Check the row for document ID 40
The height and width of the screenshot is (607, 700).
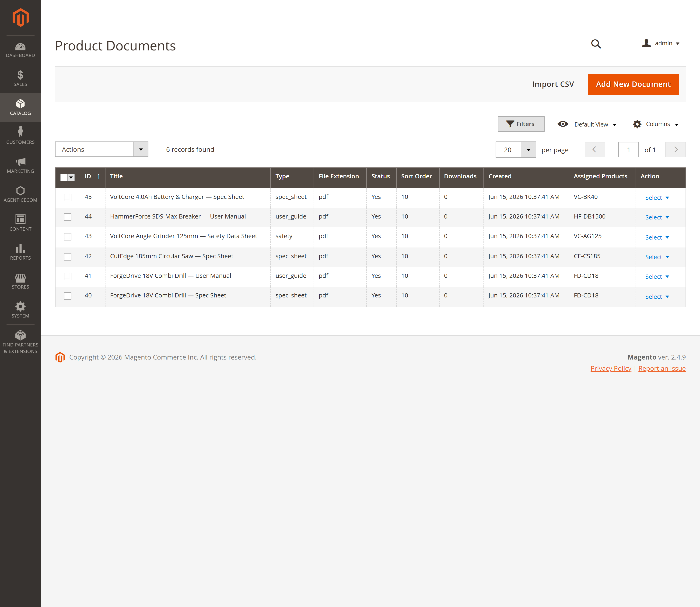[68, 296]
